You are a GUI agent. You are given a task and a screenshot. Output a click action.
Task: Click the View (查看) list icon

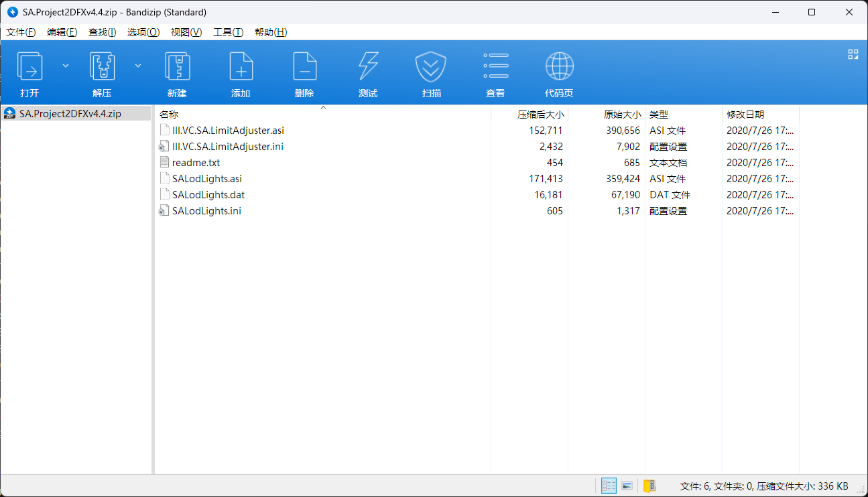495,67
